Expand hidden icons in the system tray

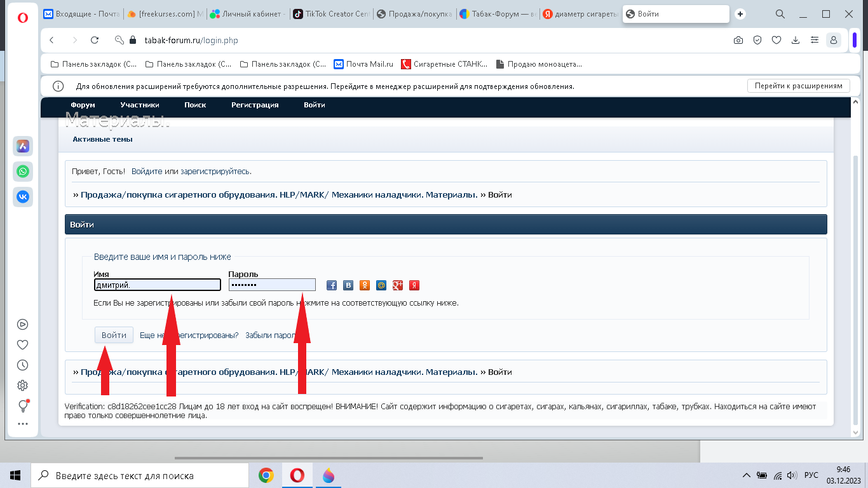[x=747, y=475]
